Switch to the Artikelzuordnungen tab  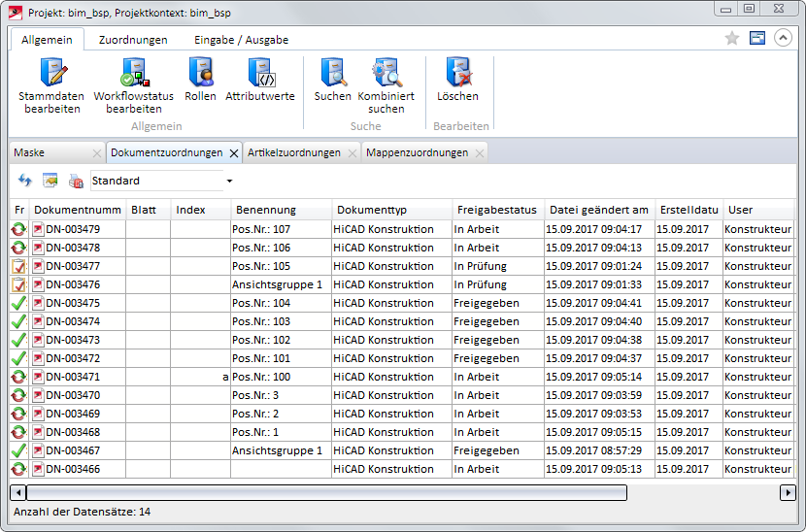coord(293,153)
